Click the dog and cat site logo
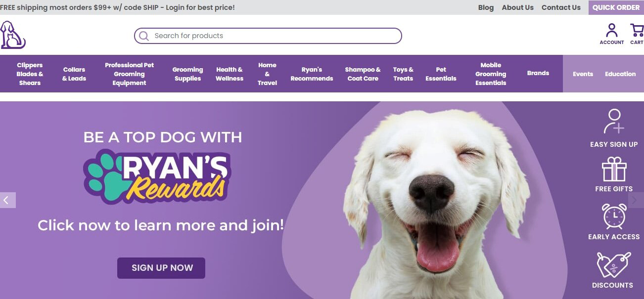 [13, 35]
